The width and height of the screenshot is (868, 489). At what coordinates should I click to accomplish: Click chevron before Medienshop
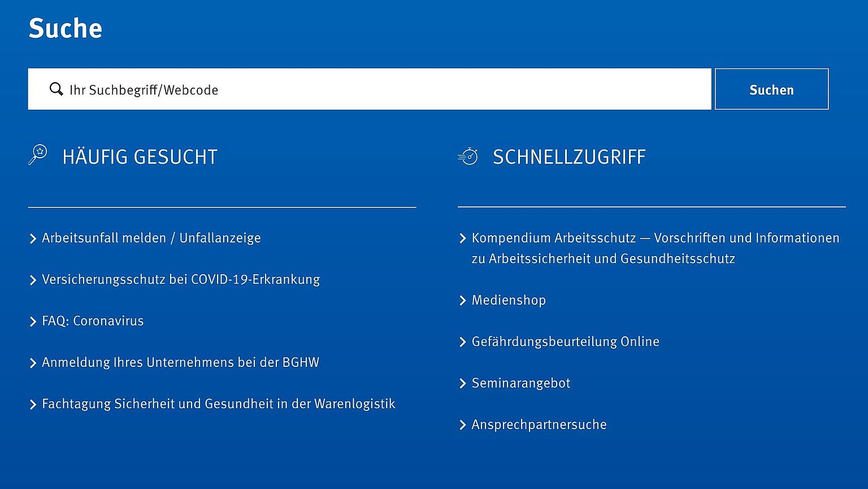(x=463, y=301)
